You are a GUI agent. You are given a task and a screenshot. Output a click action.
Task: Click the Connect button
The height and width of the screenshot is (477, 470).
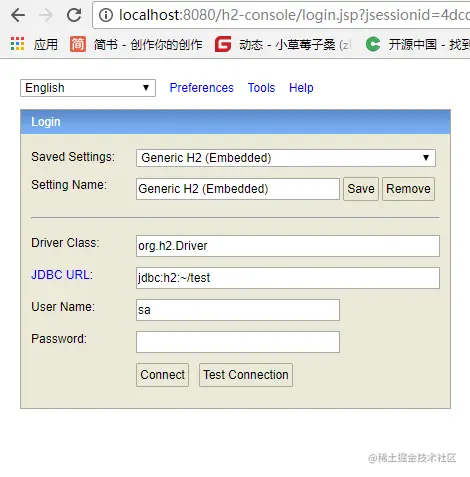pos(162,375)
